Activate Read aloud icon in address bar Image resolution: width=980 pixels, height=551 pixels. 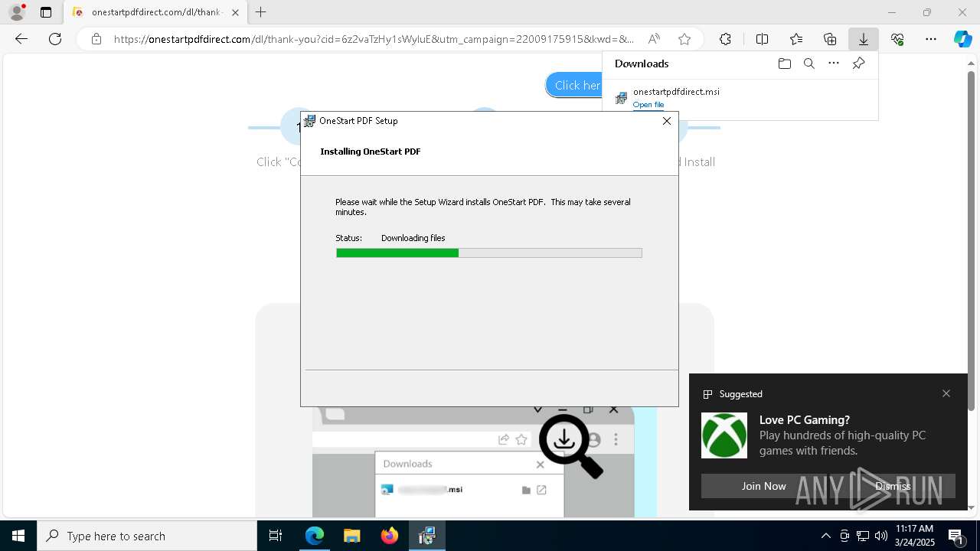tap(654, 39)
